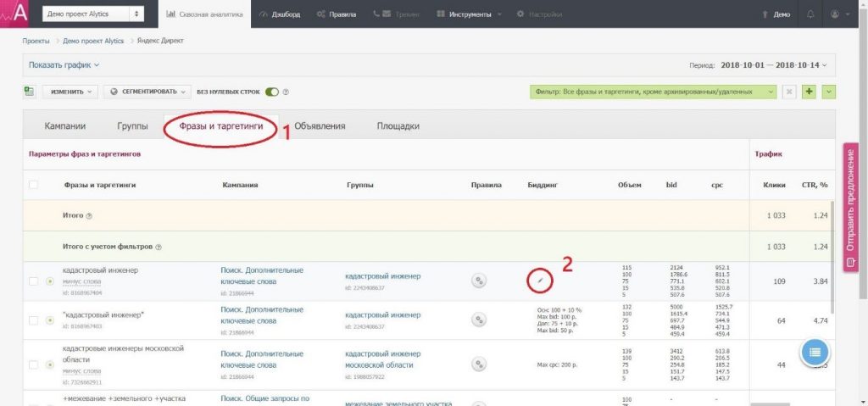Viewport: 868px width, 406px height.
Task: Switch to the Объявления tab
Action: click(x=320, y=125)
